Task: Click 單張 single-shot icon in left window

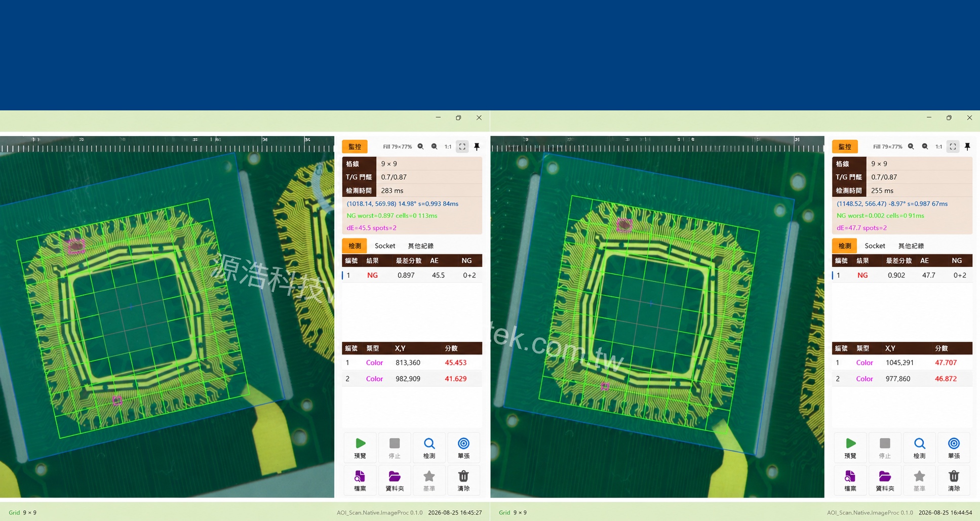Action: (463, 448)
